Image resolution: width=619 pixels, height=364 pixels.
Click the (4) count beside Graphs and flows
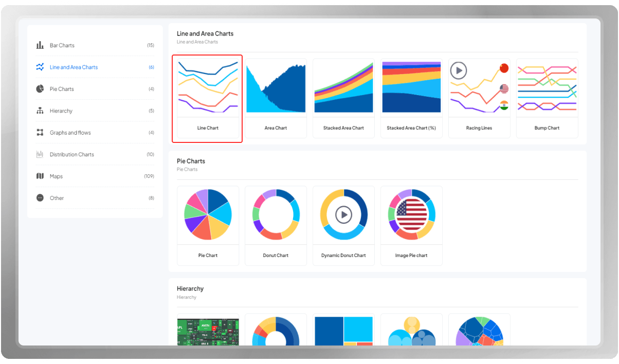pyautogui.click(x=152, y=133)
